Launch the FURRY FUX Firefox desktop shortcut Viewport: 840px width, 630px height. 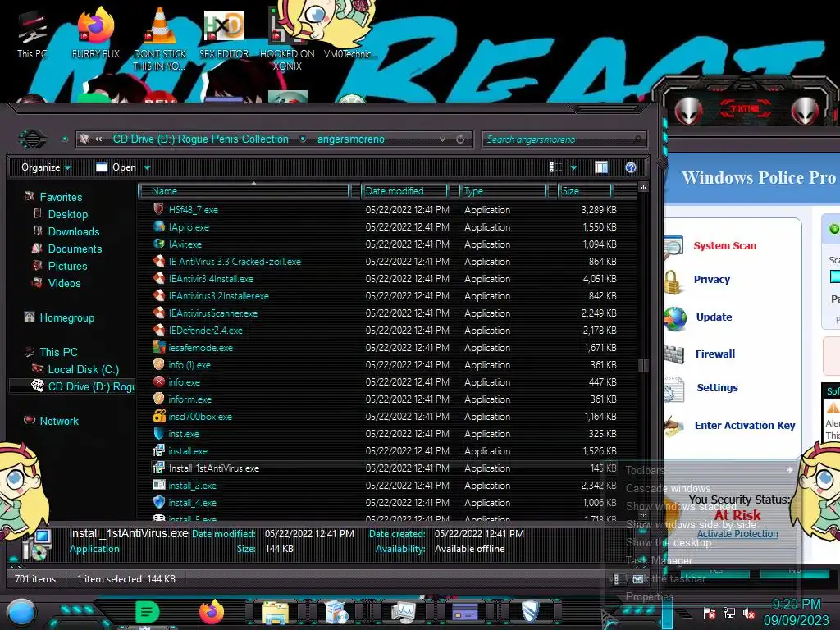pos(95,33)
